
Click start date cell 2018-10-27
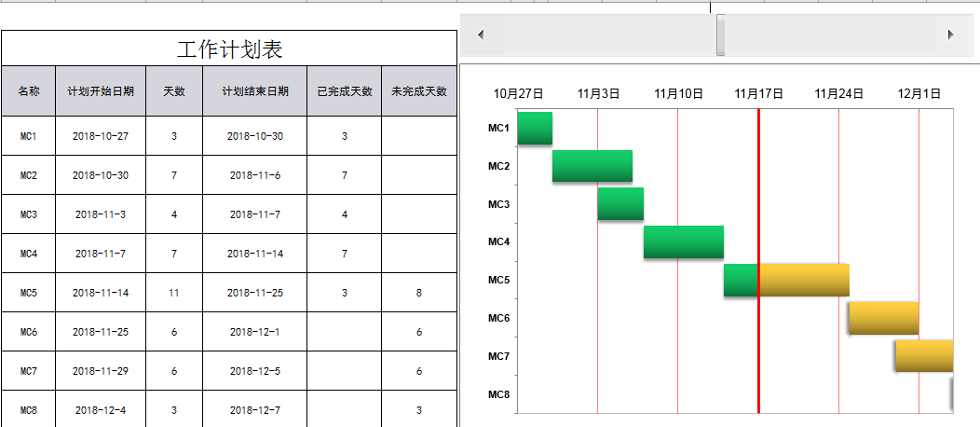click(101, 136)
